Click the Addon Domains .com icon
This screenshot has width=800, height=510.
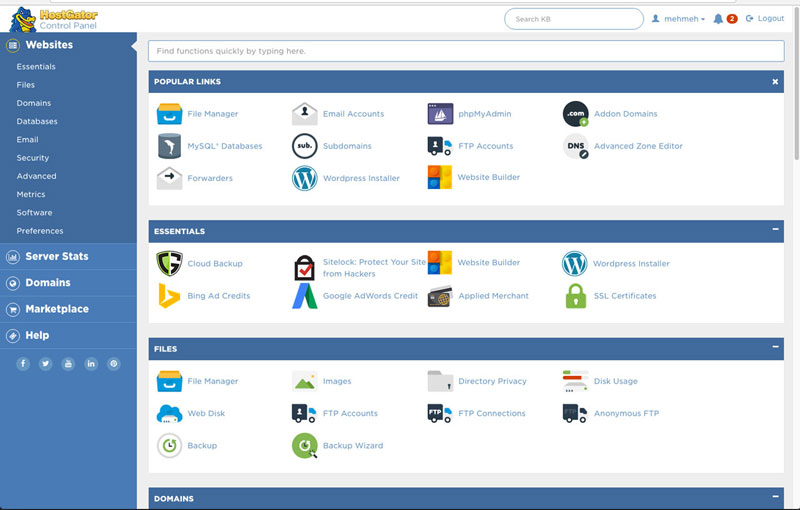576,114
